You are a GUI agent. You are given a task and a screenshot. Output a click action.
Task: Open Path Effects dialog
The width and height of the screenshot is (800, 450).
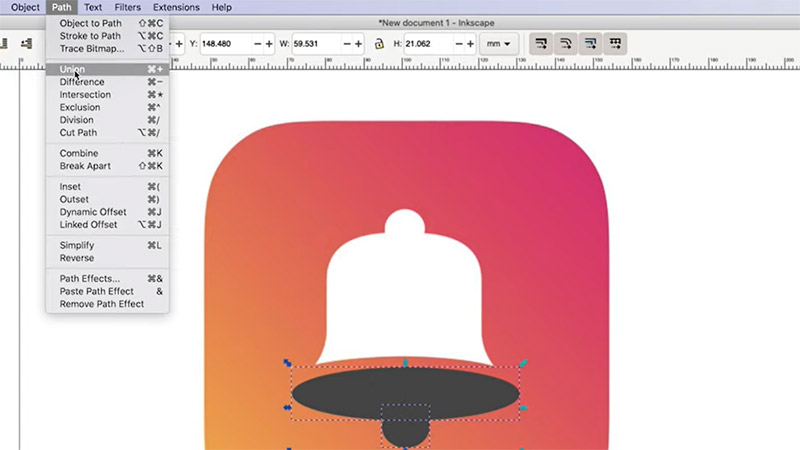tap(107, 279)
